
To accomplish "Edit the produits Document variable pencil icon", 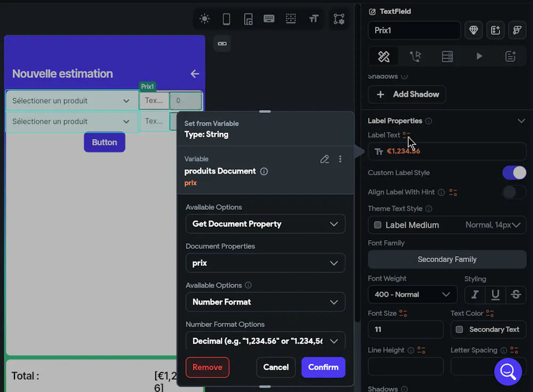I will point(325,159).
